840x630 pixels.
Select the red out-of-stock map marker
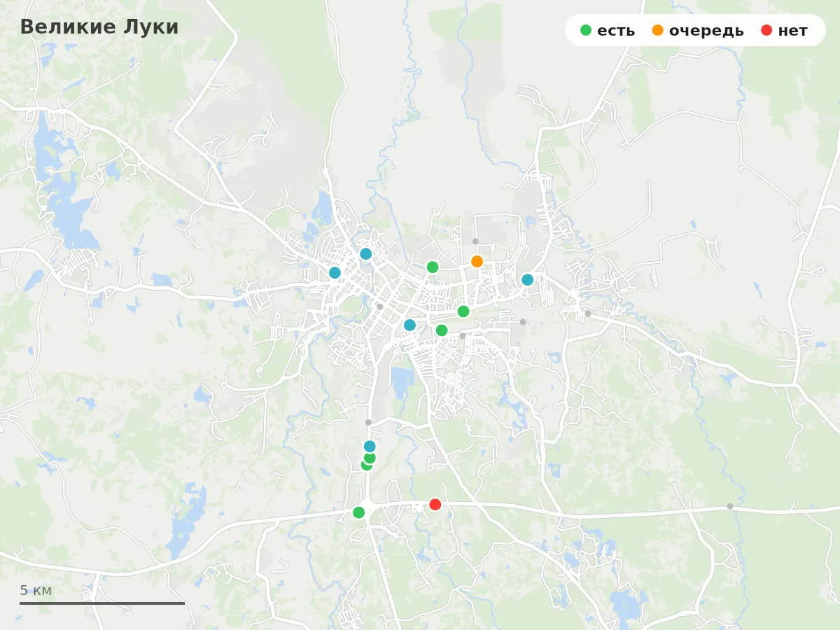pos(435,504)
